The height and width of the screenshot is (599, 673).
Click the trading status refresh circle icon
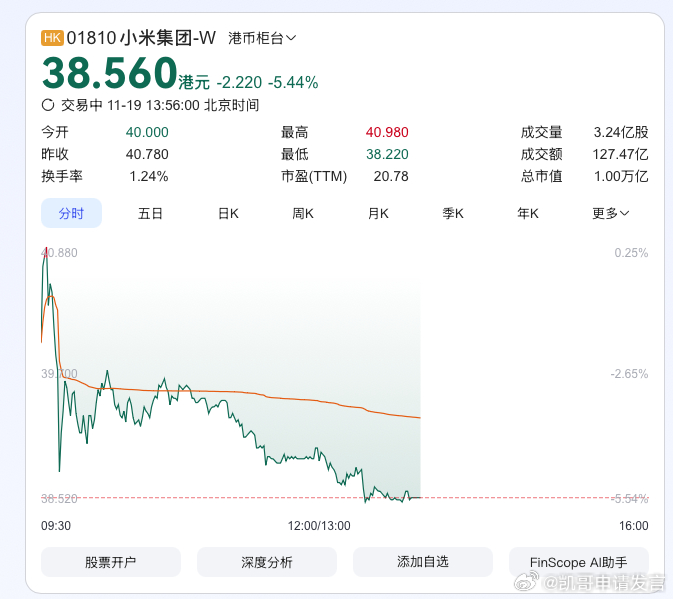[48, 105]
